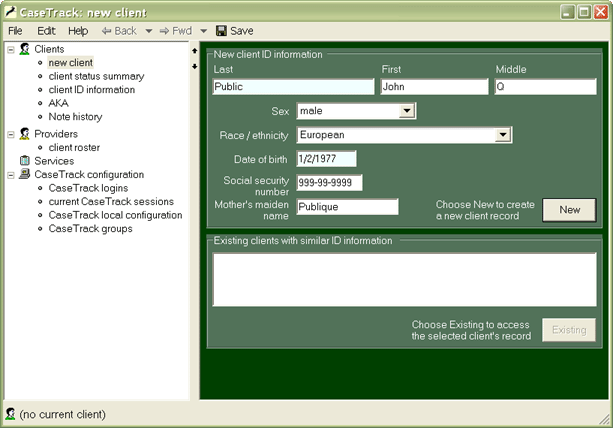The image size is (613, 428).
Task: Minimize the CaseTrack window
Action: (567, 12)
